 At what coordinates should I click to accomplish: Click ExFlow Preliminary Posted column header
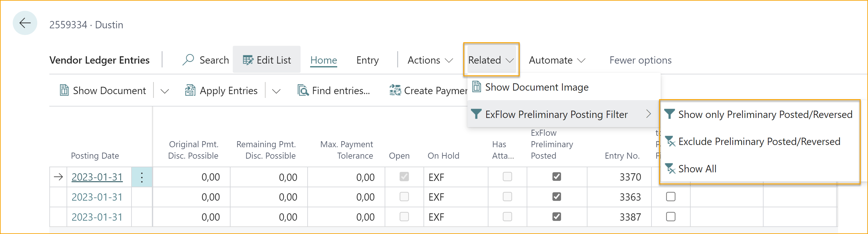click(551, 144)
